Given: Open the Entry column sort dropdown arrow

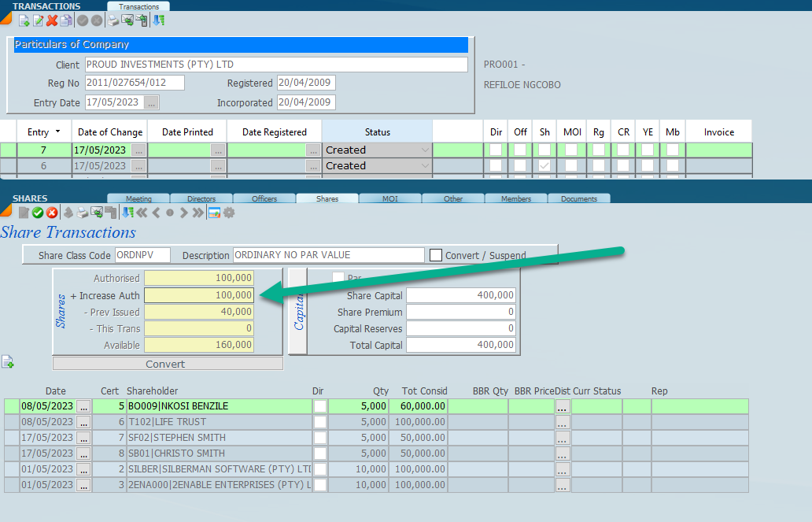Looking at the screenshot, I should (x=57, y=131).
